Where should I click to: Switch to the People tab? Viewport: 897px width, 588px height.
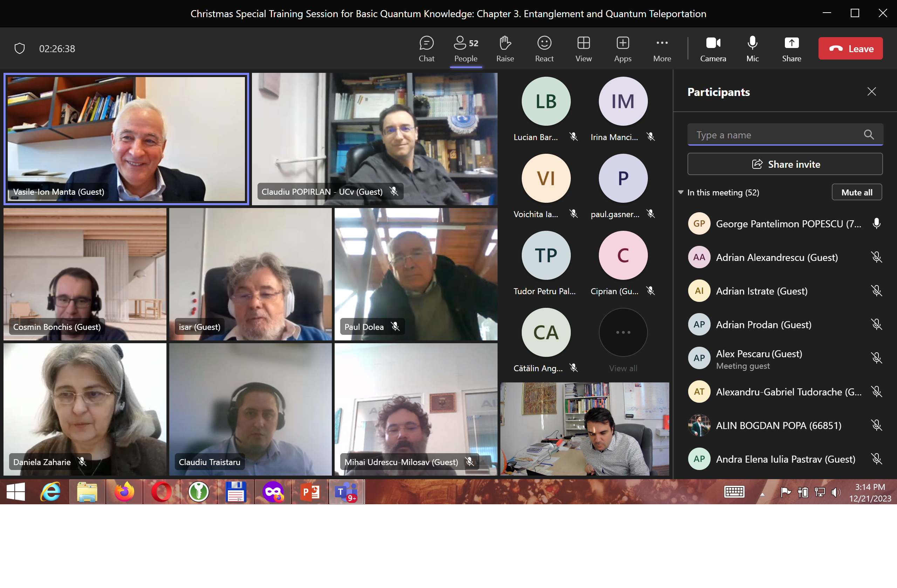[x=465, y=49]
